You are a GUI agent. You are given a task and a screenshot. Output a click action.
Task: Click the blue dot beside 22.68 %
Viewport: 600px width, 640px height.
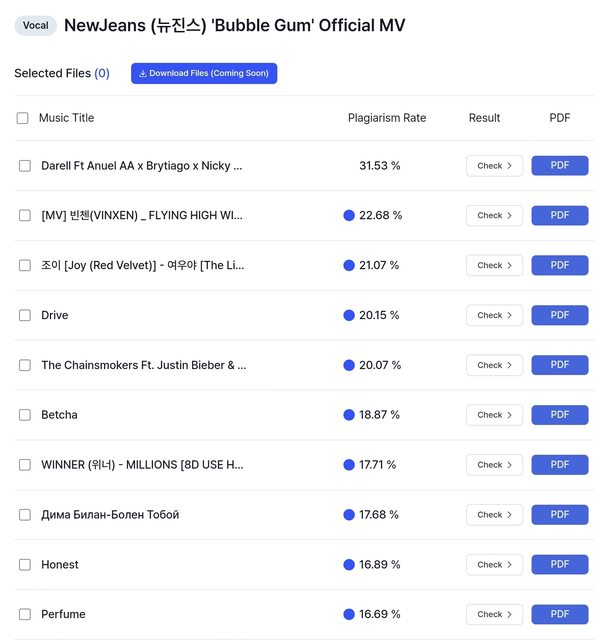pos(349,215)
